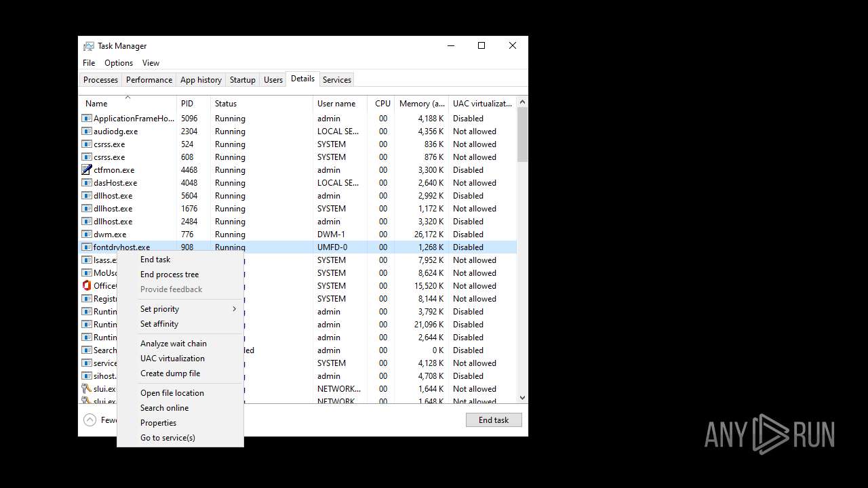
Task: Click the End task button at bottom
Action: (494, 420)
